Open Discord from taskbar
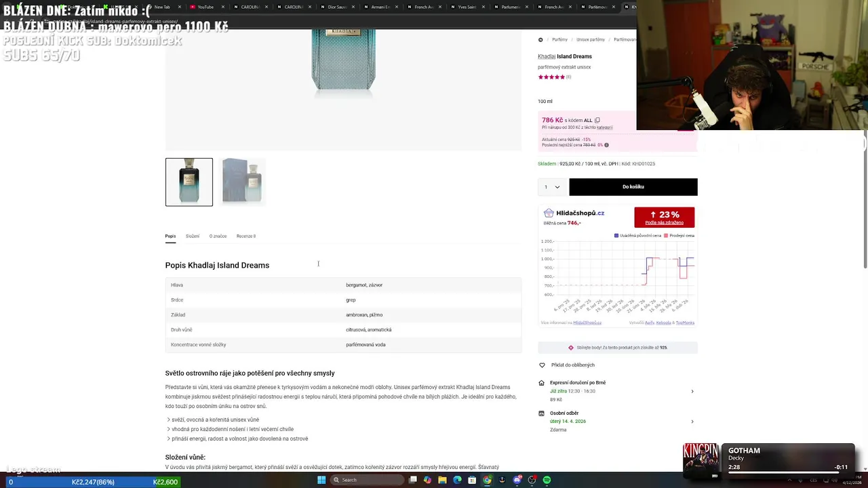The width and height of the screenshot is (868, 488). click(517, 480)
